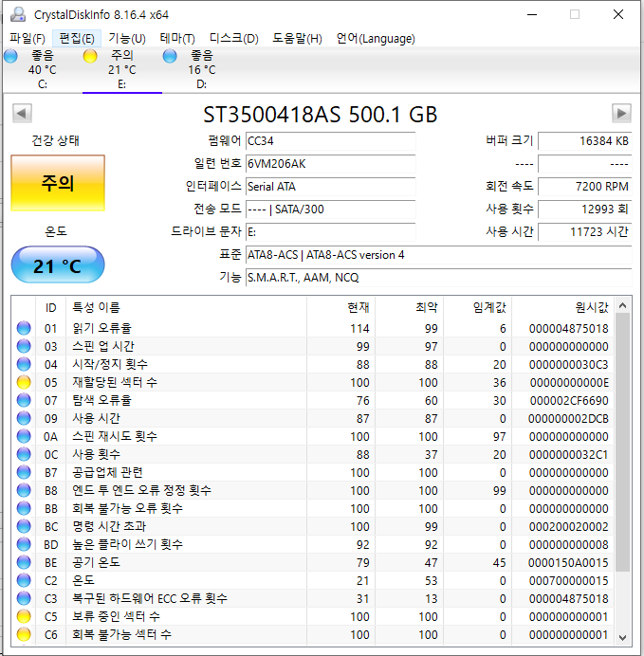The image size is (644, 656).
Task: Click the transfer mode field SATA/300
Action: click(331, 209)
